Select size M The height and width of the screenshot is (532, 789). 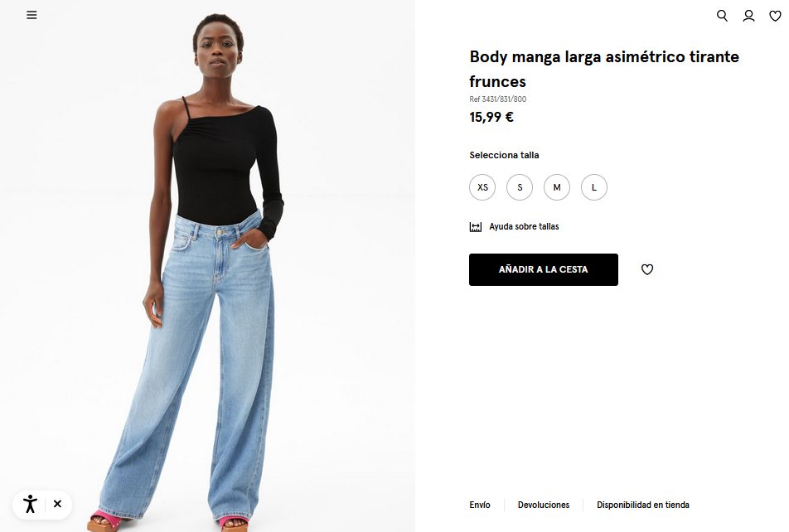pos(557,187)
